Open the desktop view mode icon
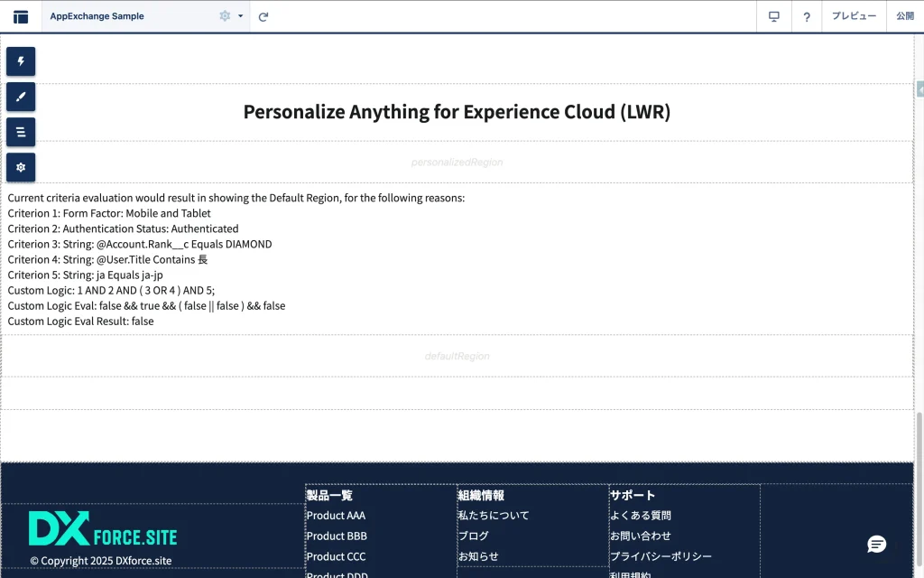Image resolution: width=924 pixels, height=578 pixels. [773, 16]
